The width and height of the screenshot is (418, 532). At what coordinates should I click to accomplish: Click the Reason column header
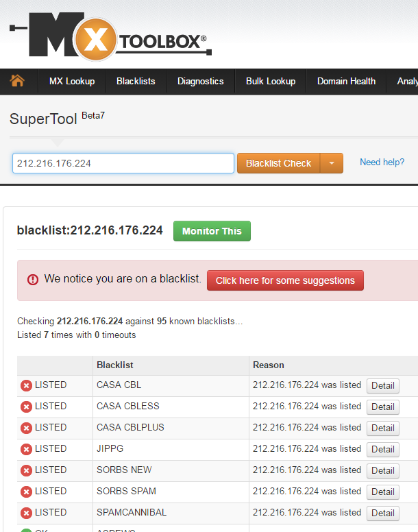coord(269,365)
